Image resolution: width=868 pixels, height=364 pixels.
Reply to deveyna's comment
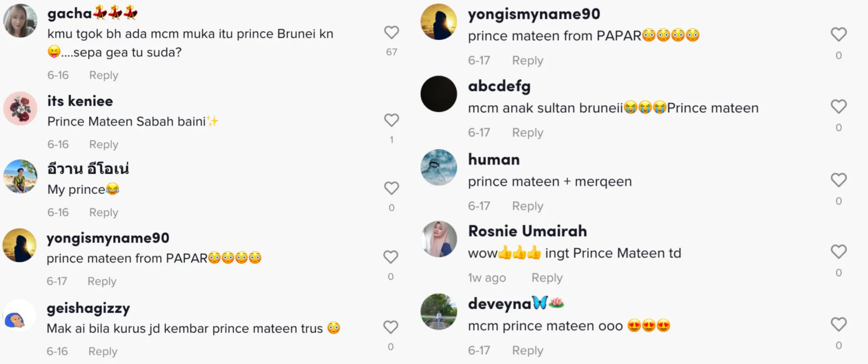528,350
